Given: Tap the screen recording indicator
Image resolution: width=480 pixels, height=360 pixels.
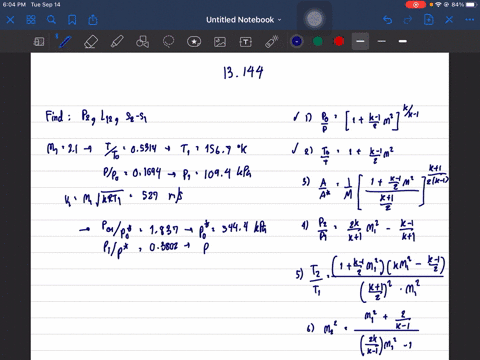Looking at the screenshot, I should (416, 5).
